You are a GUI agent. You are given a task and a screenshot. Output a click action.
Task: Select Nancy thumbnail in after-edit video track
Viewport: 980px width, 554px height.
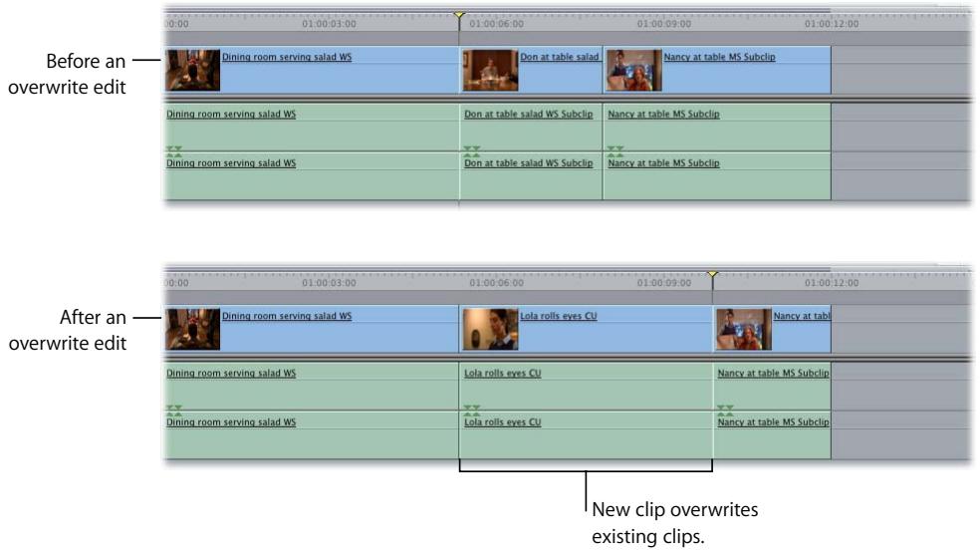(744, 329)
